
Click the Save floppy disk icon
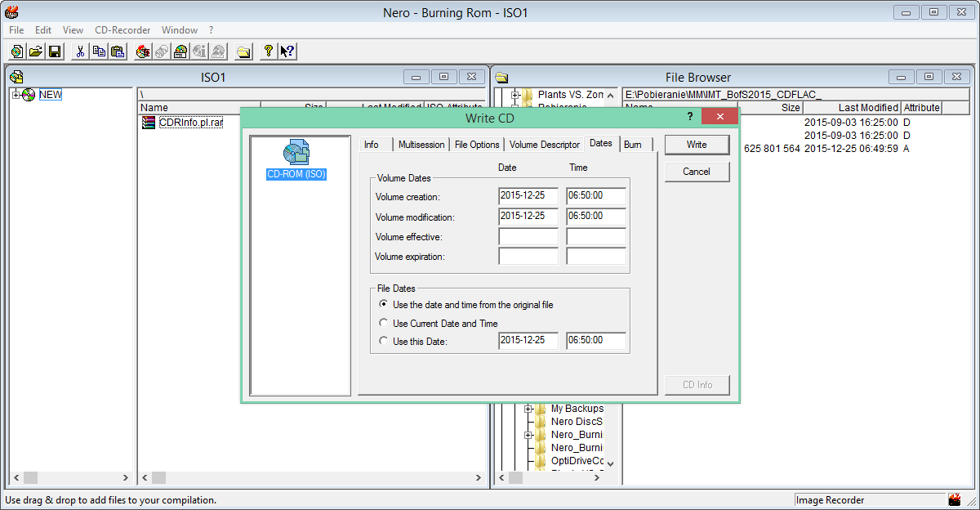click(55, 51)
